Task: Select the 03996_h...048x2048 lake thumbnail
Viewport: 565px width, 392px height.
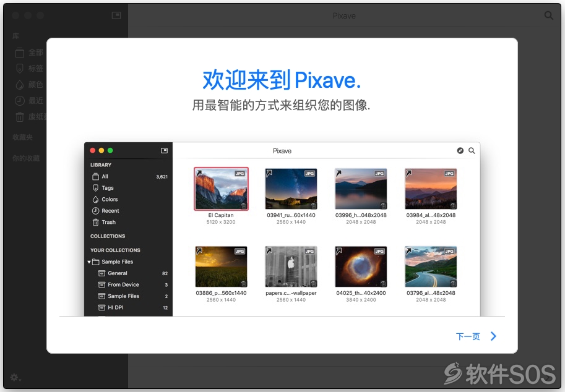Action: pyautogui.click(x=361, y=189)
